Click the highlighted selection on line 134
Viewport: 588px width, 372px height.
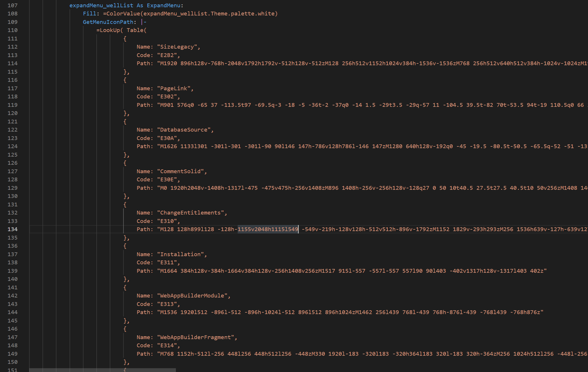(x=268, y=229)
